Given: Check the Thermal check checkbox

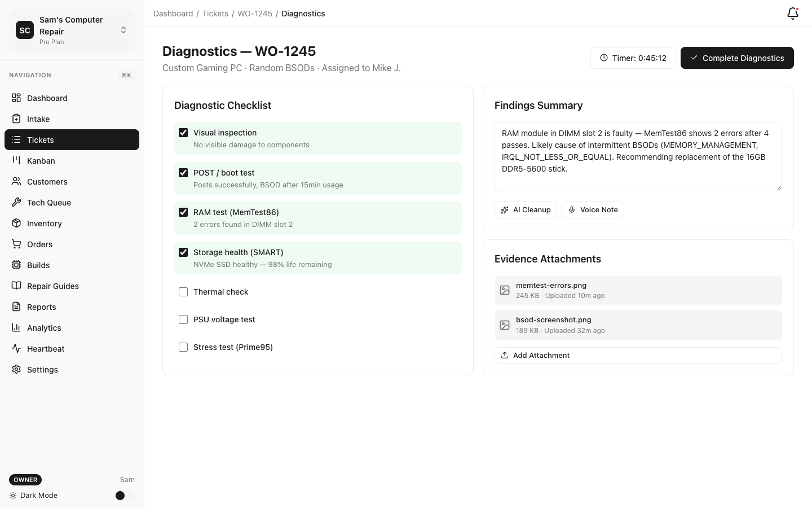Looking at the screenshot, I should click(183, 292).
